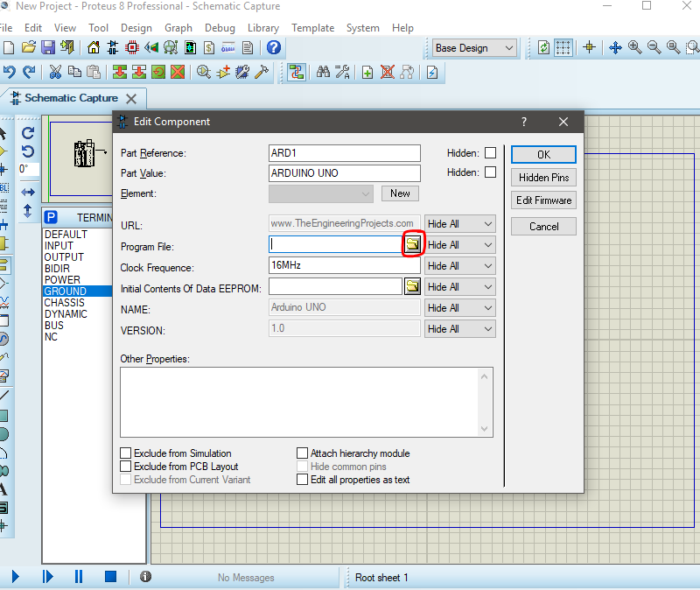Click the Undo arrow icon

(9, 72)
